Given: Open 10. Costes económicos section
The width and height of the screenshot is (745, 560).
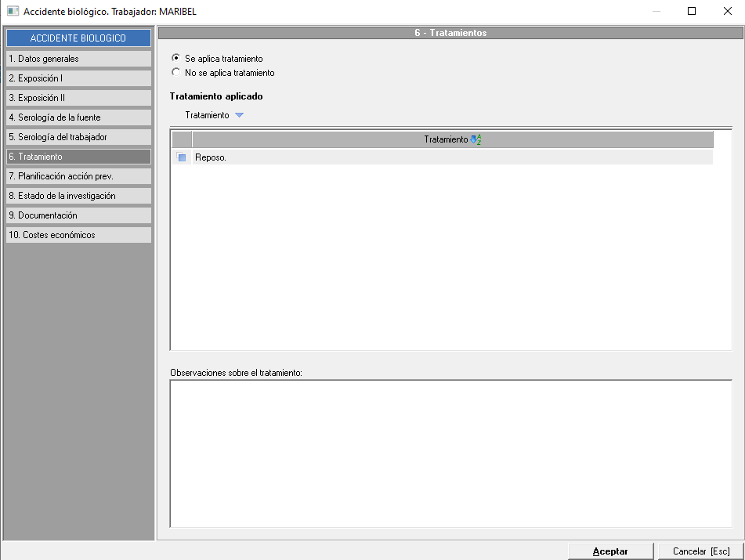Looking at the screenshot, I should coord(78,235).
